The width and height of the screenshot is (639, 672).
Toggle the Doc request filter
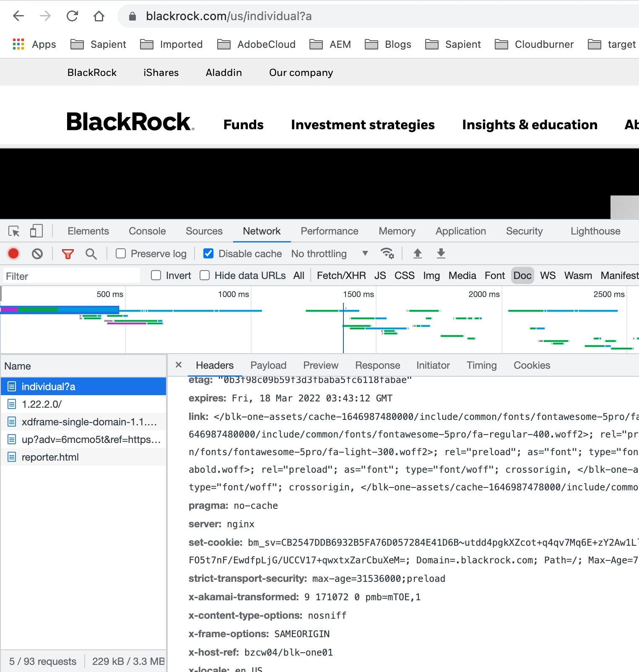coord(522,276)
